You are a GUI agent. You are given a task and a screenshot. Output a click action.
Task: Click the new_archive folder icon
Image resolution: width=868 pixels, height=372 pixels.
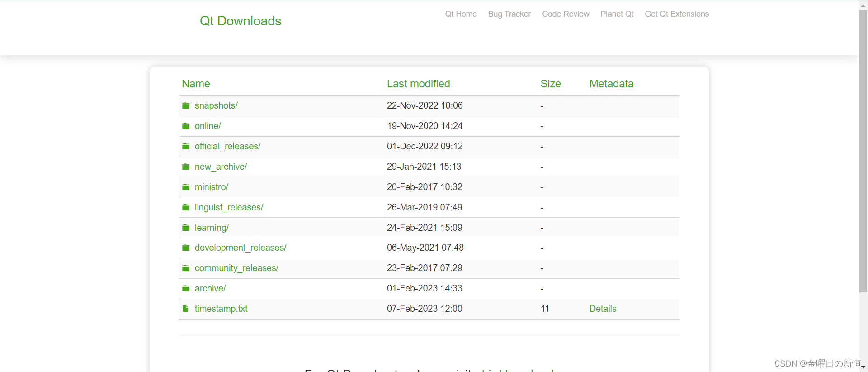point(186,167)
